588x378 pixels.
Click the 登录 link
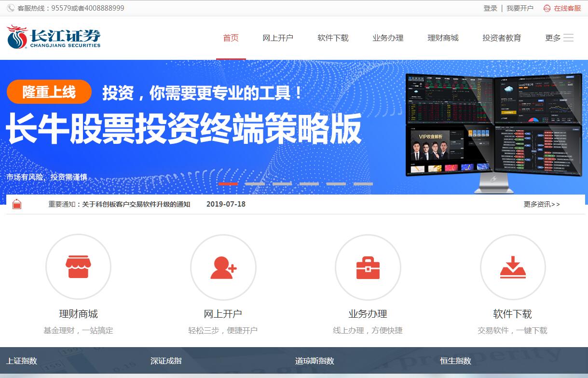coord(490,8)
